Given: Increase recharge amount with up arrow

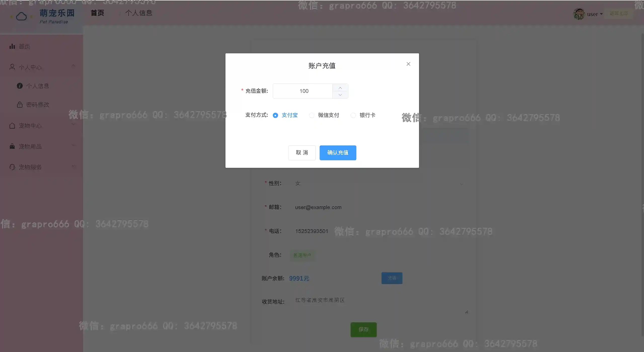Looking at the screenshot, I should pyautogui.click(x=340, y=88).
